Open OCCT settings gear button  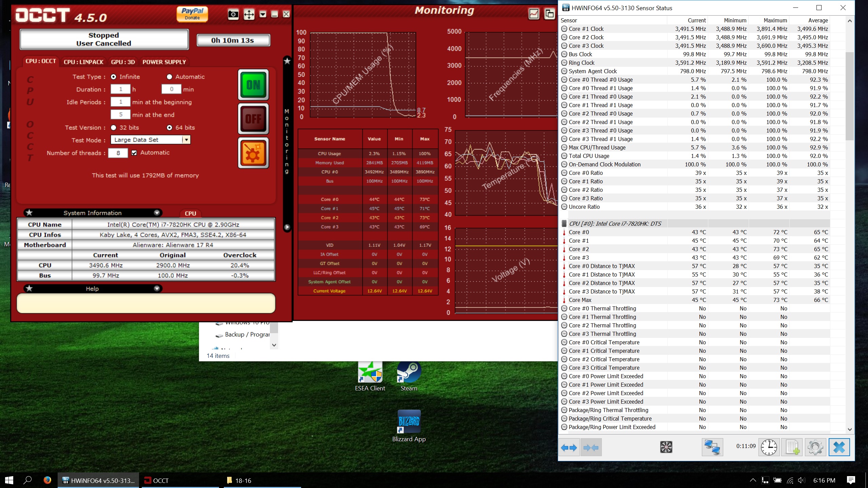click(253, 152)
